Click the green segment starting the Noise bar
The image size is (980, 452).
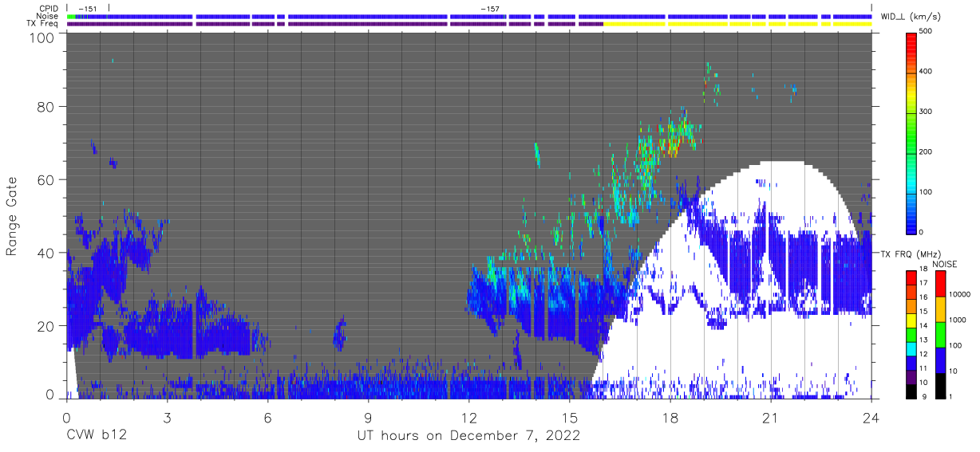pyautogui.click(x=71, y=16)
